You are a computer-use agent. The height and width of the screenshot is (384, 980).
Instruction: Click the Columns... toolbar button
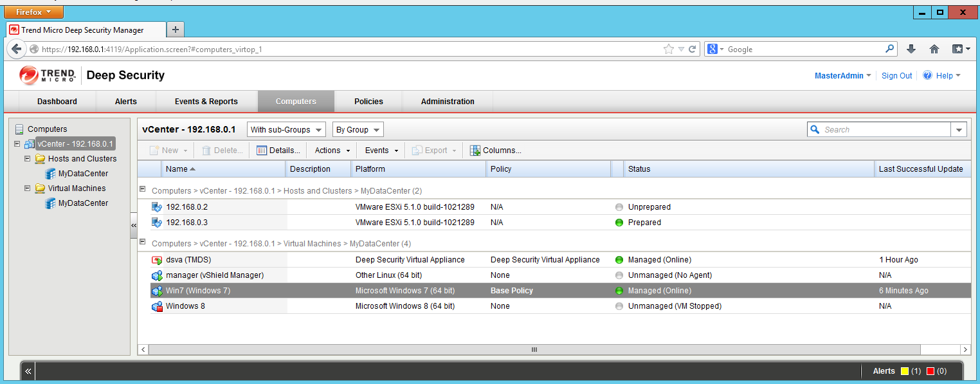(x=496, y=151)
